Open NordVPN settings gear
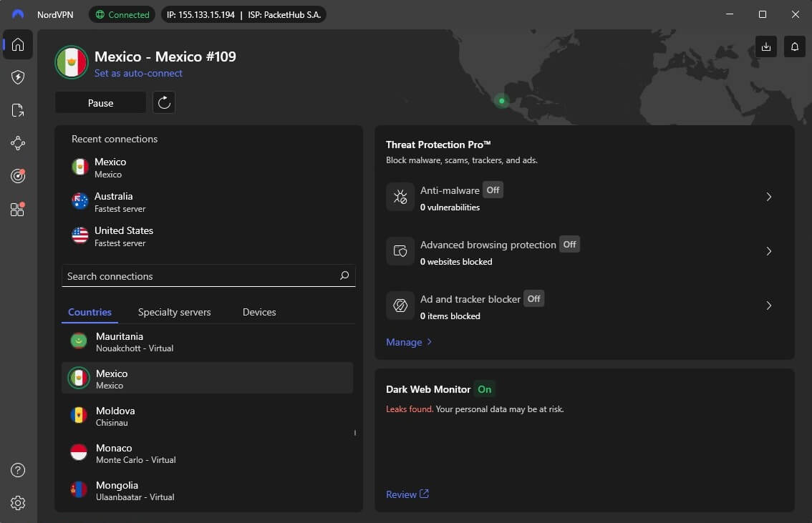Image resolution: width=812 pixels, height=523 pixels. click(17, 503)
